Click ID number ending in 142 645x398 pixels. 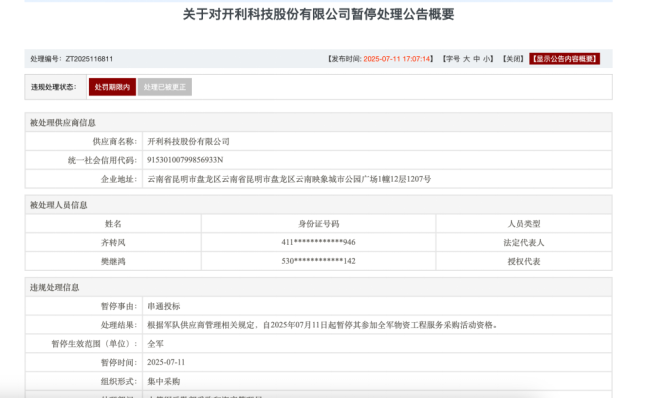tap(318, 261)
